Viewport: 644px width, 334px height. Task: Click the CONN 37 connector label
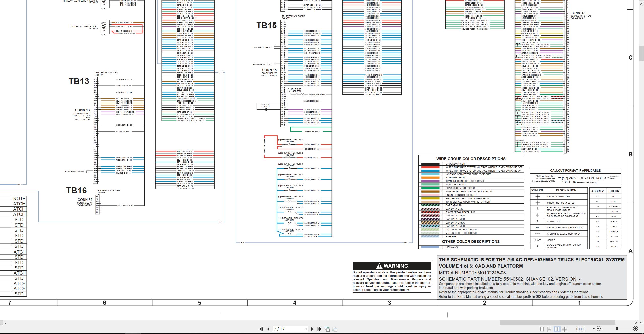tap(577, 13)
